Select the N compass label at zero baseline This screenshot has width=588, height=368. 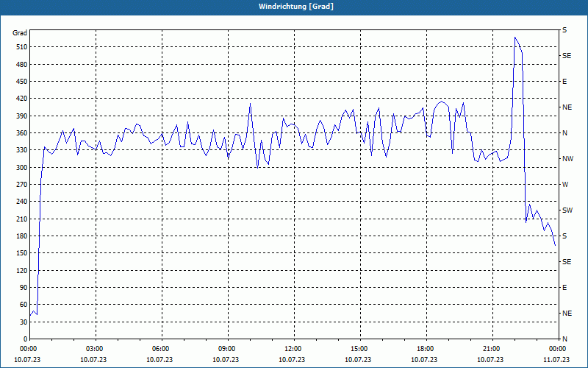pyautogui.click(x=564, y=339)
